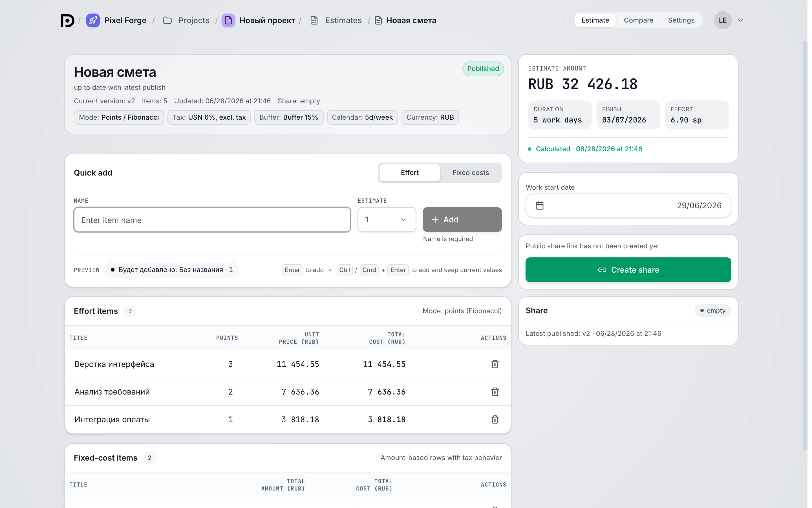Click the app logo in the breadcrumb
The height and width of the screenshot is (508, 812).
click(67, 21)
